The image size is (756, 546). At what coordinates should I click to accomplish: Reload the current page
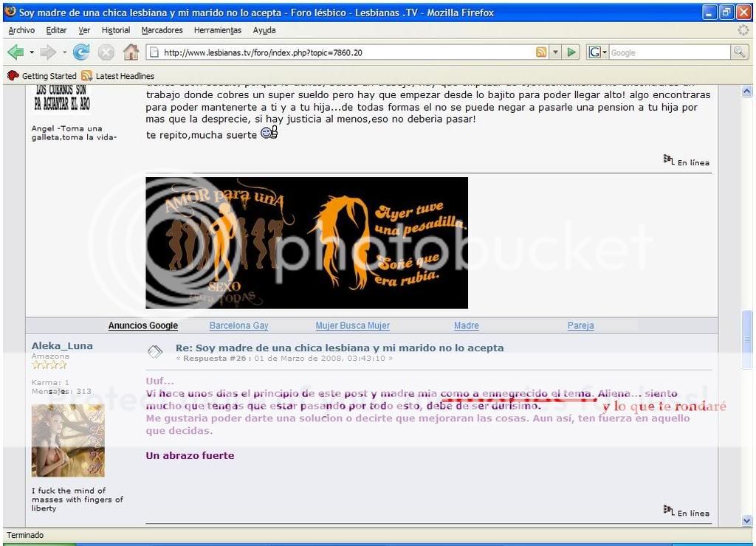81,52
